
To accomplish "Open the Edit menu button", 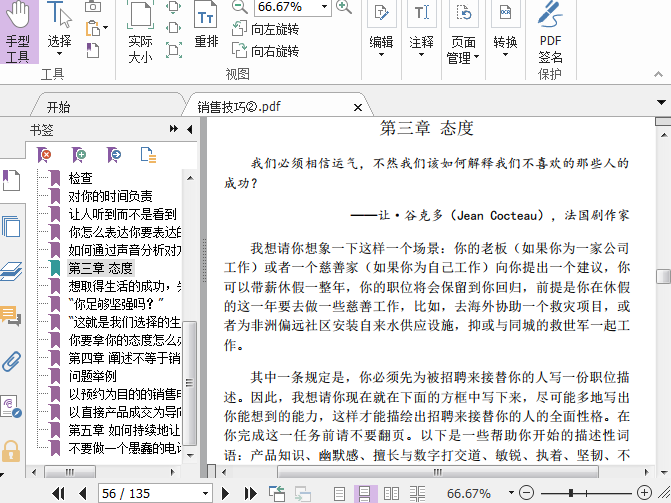I will 381,30.
